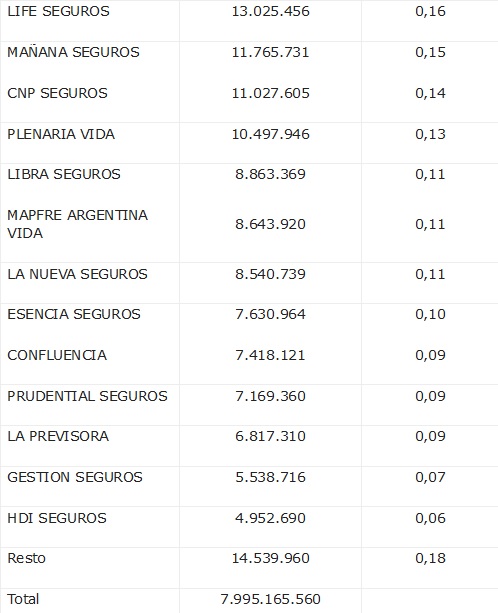Screen dimensions: 498x613
Task: Click PLENARIA VIDA company name
Action: (x=61, y=134)
